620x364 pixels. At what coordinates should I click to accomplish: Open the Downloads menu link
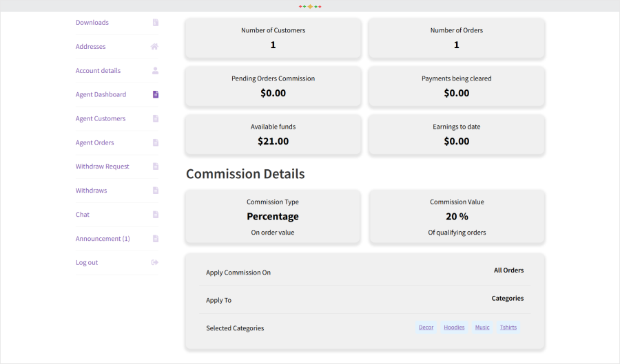tap(92, 23)
